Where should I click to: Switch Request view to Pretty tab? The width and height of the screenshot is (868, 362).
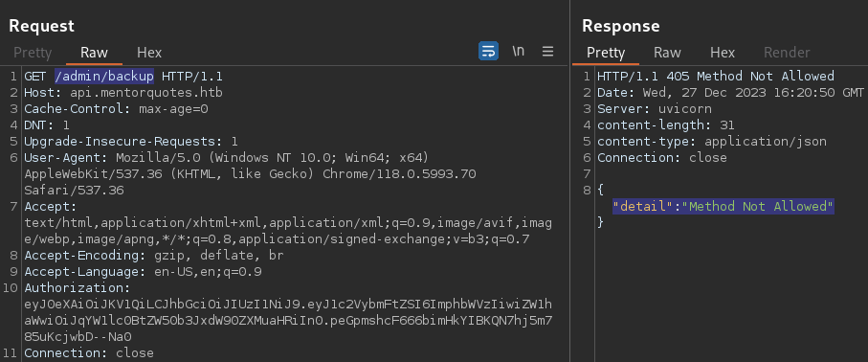pyautogui.click(x=33, y=53)
